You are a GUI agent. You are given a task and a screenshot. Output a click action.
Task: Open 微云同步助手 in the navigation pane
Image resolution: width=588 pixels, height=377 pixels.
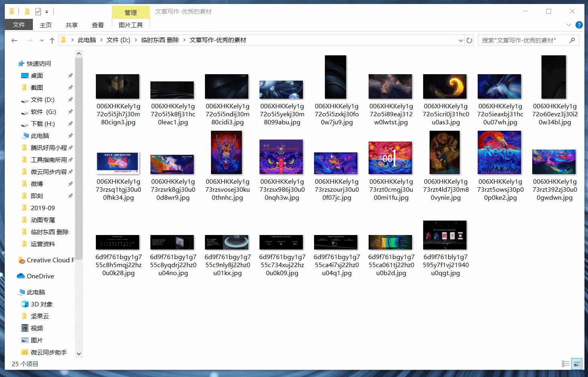pos(49,352)
